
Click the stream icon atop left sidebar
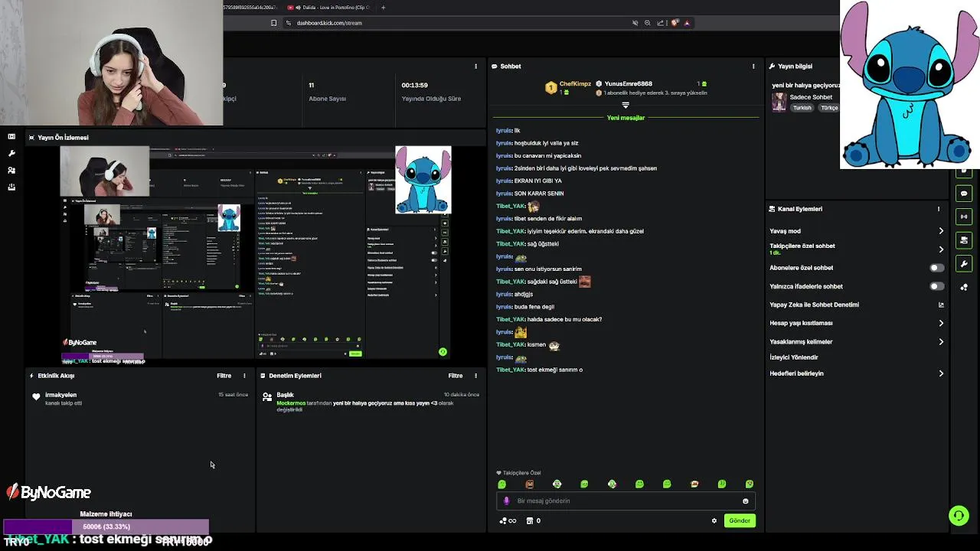click(x=11, y=136)
